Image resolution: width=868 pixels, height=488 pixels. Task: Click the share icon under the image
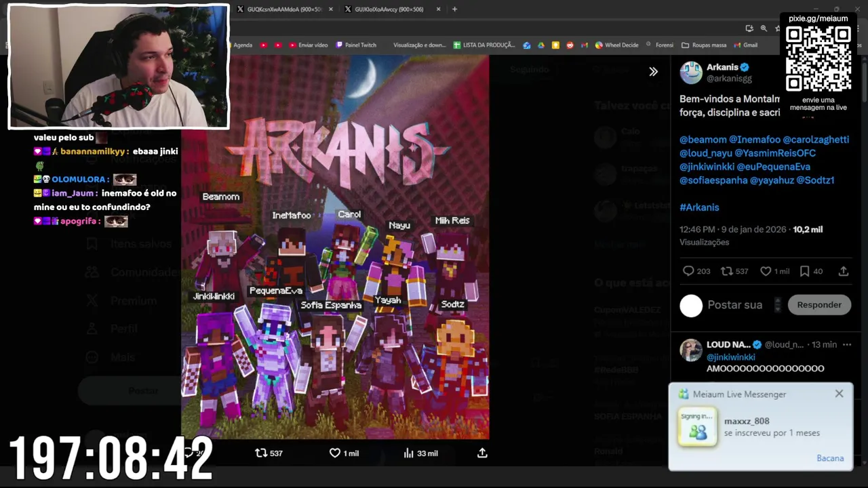click(x=482, y=453)
